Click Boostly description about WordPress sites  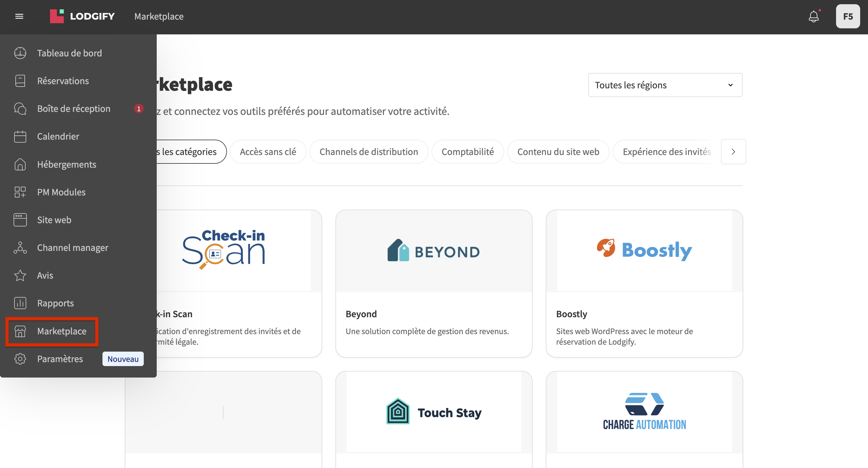(x=624, y=336)
